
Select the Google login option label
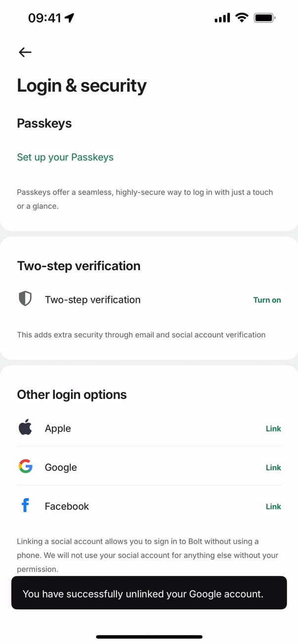61,468
